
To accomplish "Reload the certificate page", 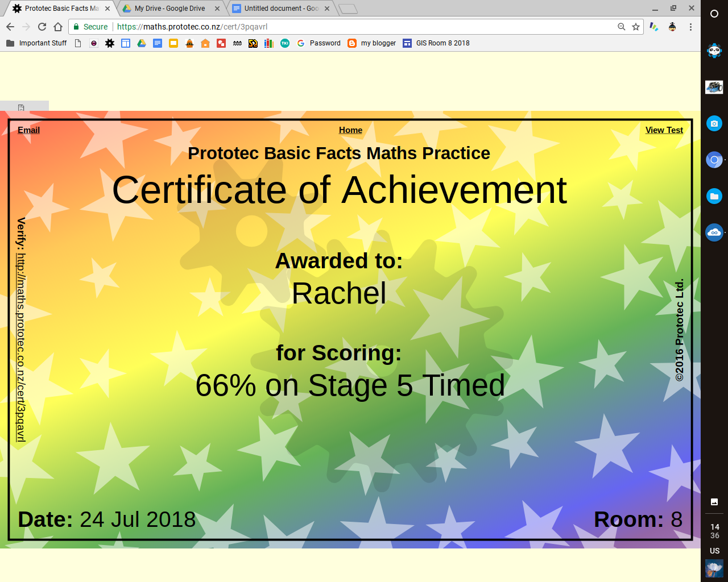I will click(42, 27).
